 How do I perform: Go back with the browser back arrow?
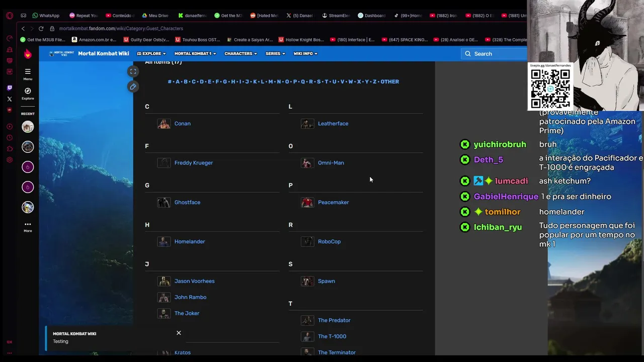tap(23, 29)
